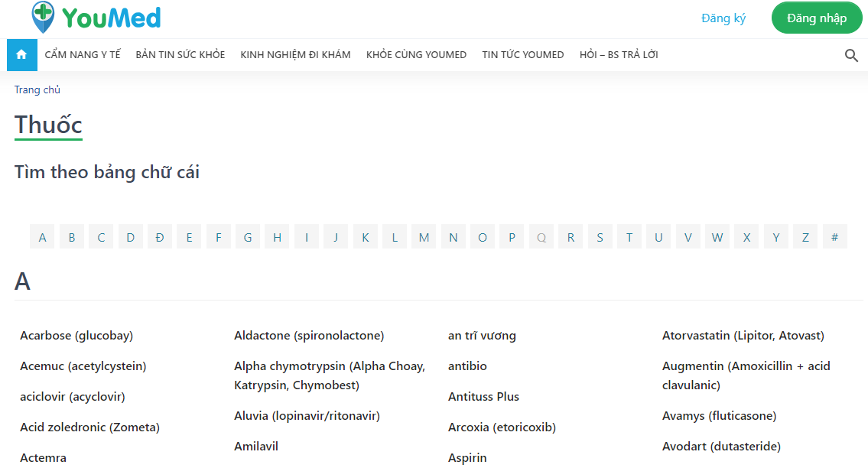
Task: Select letter T in alphabet filter
Action: tap(629, 237)
